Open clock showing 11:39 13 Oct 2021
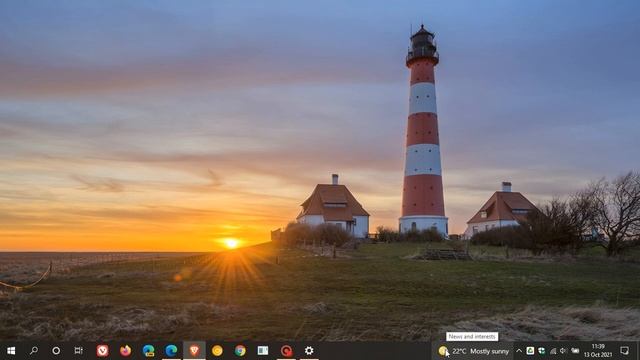The width and height of the screenshot is (640, 360). [x=598, y=351]
